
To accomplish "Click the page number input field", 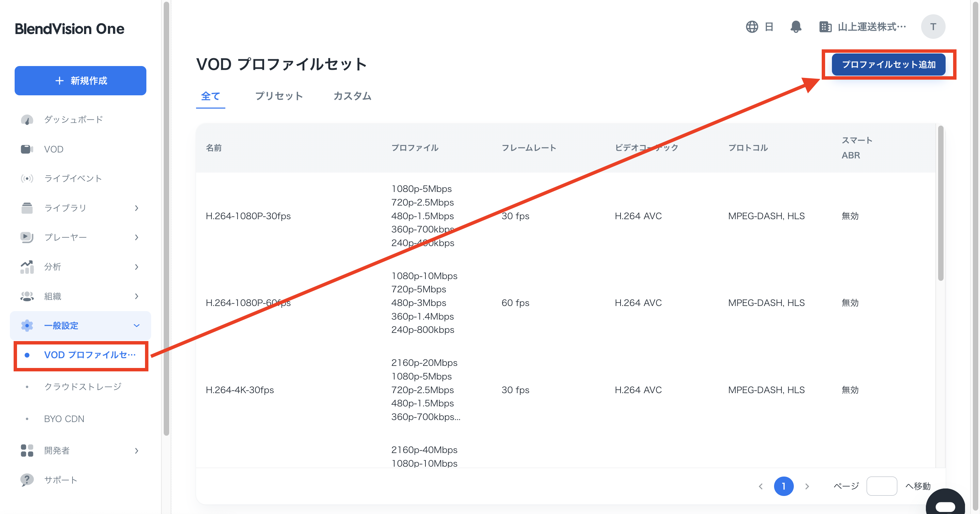I will click(882, 486).
